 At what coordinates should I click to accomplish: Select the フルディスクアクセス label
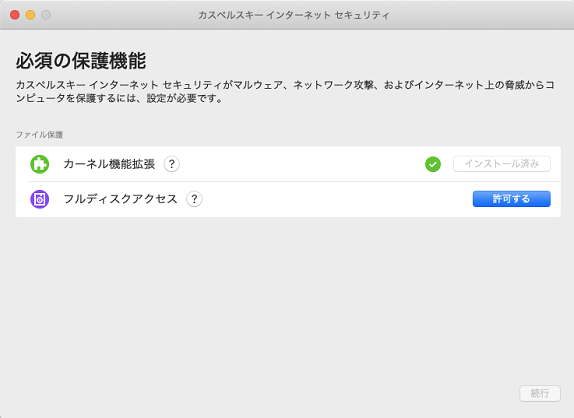(x=120, y=199)
